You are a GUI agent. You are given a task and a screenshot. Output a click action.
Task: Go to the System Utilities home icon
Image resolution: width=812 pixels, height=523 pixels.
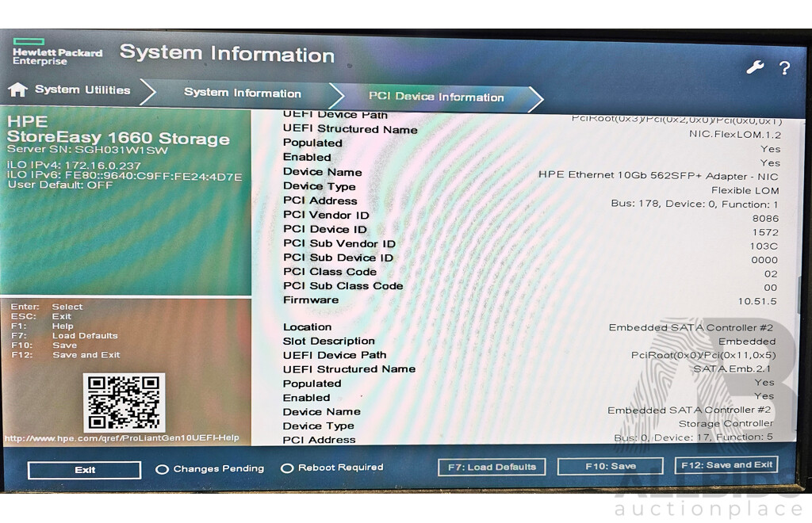point(17,90)
